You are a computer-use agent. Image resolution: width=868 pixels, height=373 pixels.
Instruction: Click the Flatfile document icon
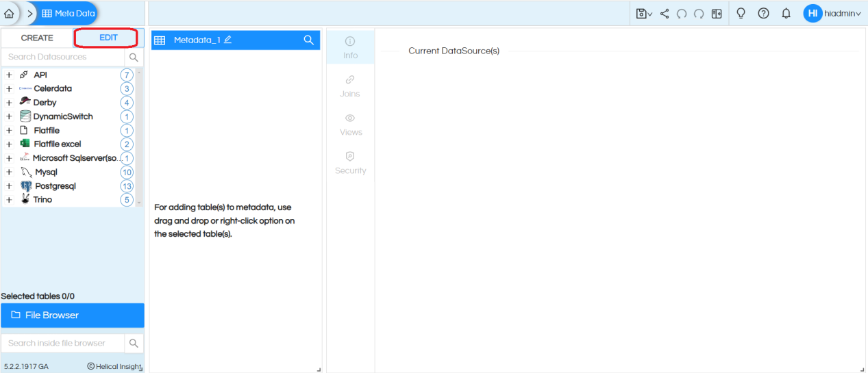point(25,130)
